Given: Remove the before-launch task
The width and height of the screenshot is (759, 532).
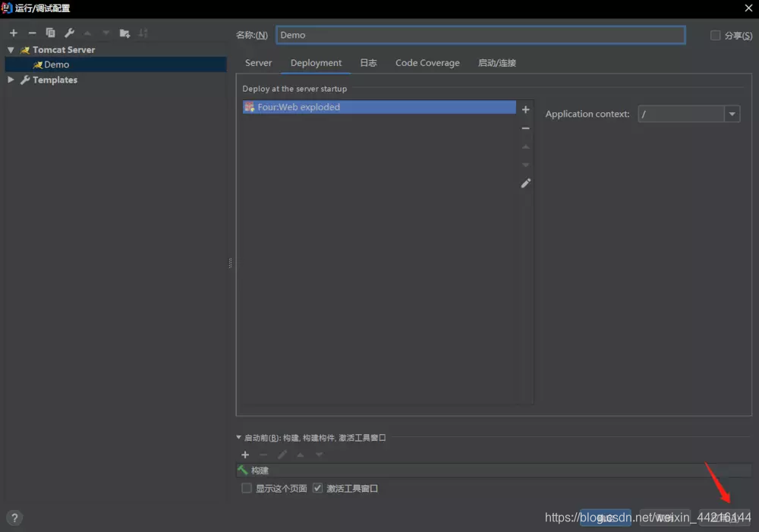Looking at the screenshot, I should tap(263, 455).
